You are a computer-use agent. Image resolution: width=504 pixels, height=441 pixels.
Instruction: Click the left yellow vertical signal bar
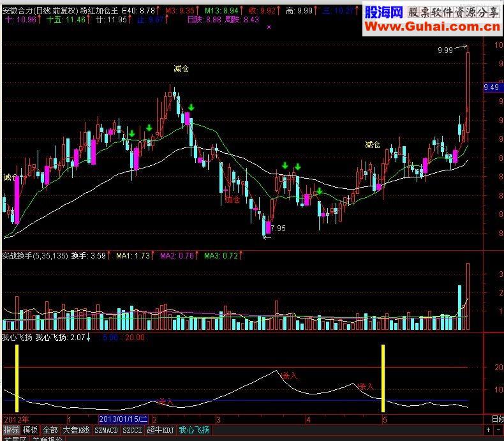(x=17, y=378)
